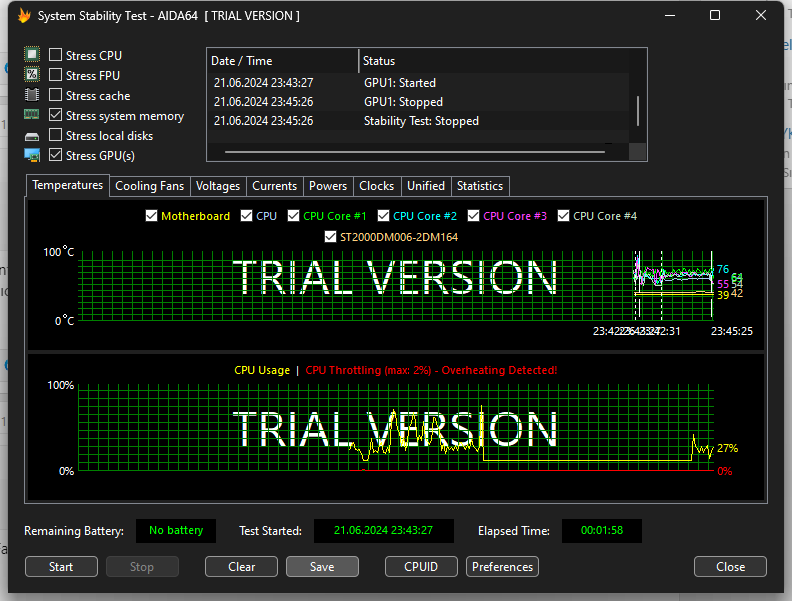Click the log list horizontal scrollbar

click(x=415, y=152)
